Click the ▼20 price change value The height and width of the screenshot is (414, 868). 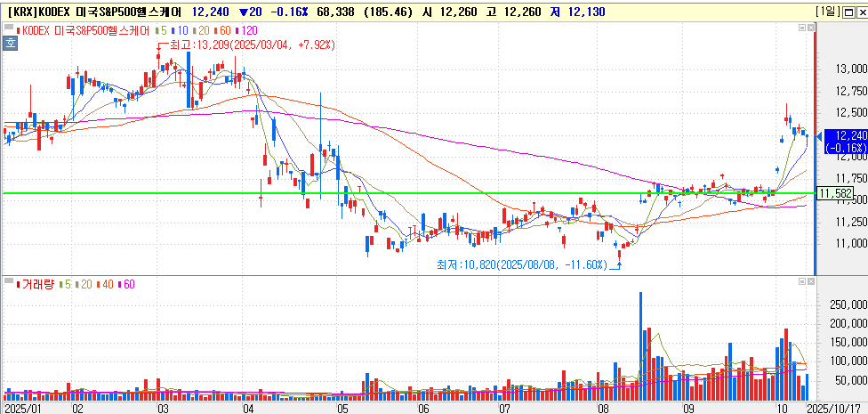coord(250,12)
